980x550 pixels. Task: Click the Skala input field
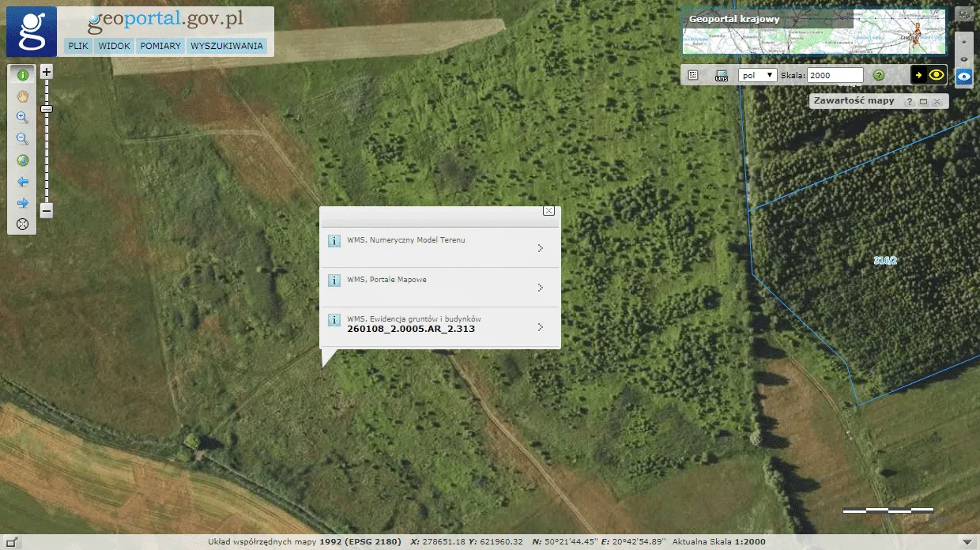click(835, 75)
